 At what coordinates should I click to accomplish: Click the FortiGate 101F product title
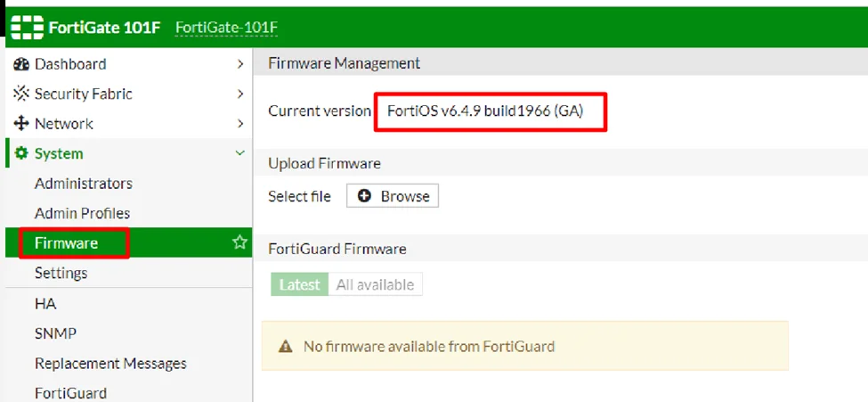click(x=105, y=27)
